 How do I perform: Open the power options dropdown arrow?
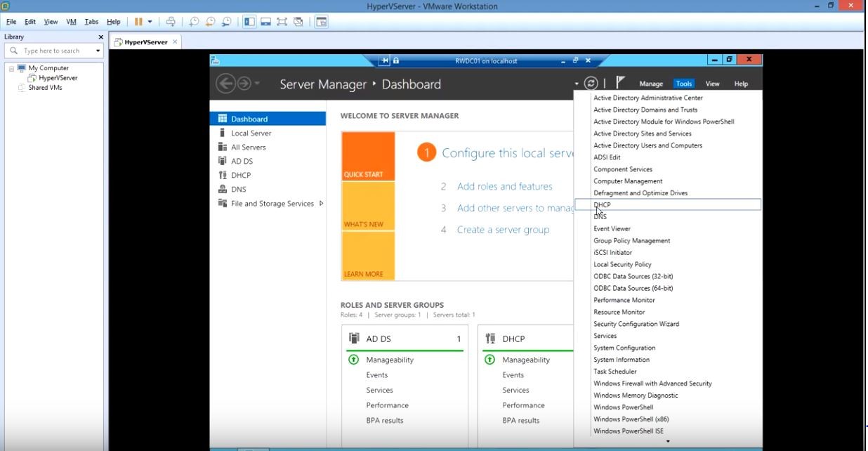coord(150,22)
